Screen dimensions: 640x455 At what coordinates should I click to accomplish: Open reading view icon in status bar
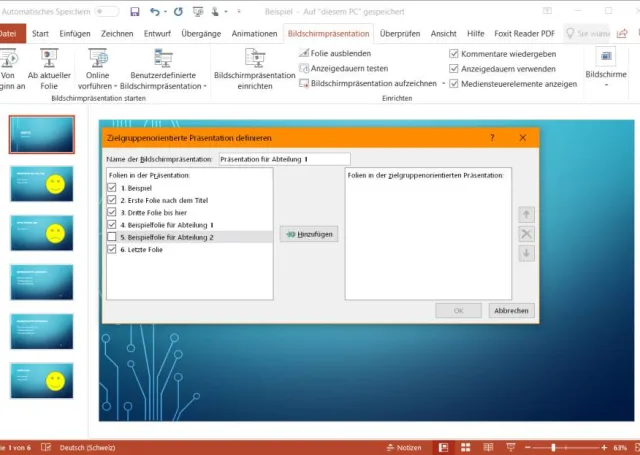[x=488, y=447]
